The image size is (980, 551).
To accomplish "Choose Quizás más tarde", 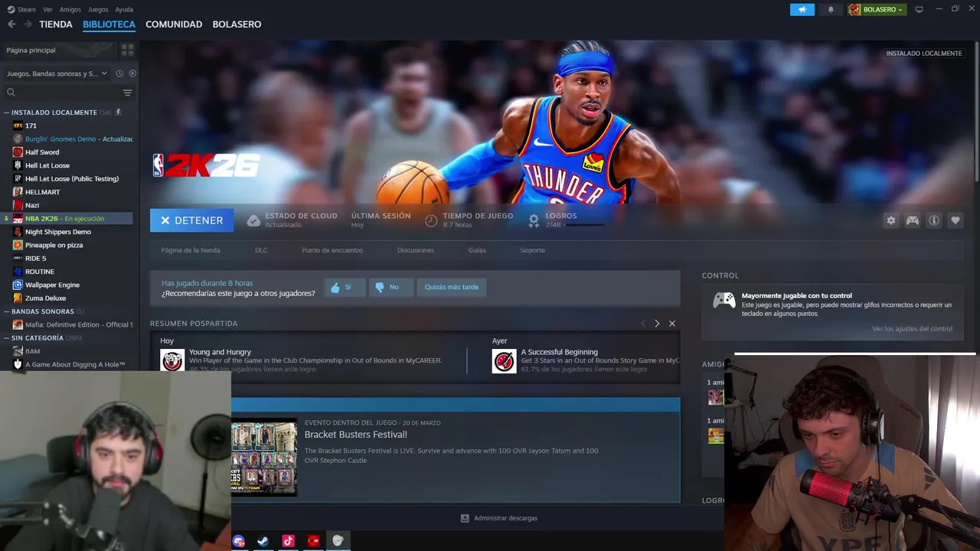I will pos(451,287).
